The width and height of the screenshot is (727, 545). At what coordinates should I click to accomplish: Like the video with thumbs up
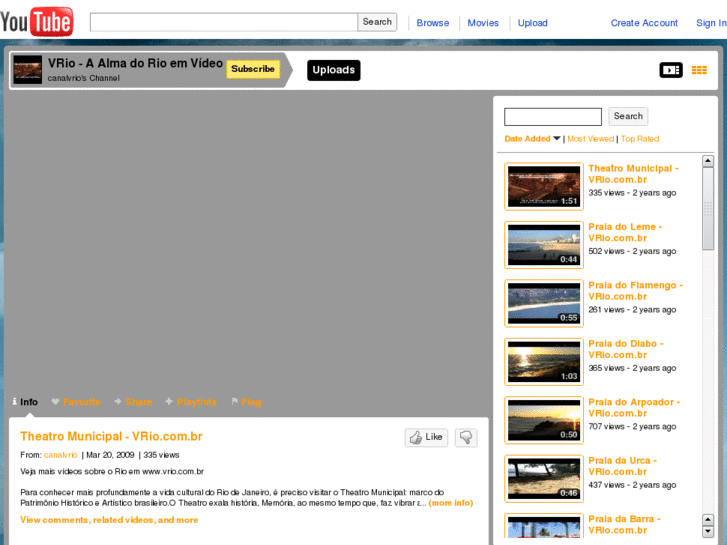426,437
